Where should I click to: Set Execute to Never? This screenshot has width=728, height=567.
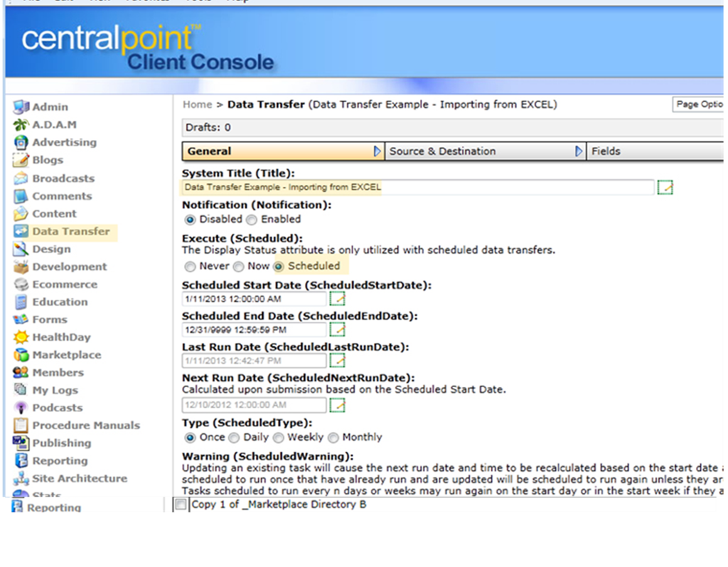[x=190, y=266]
